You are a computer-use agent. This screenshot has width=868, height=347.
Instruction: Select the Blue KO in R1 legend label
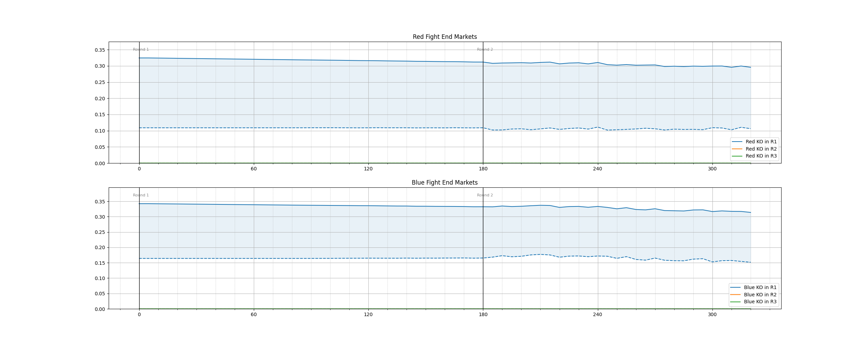click(760, 287)
